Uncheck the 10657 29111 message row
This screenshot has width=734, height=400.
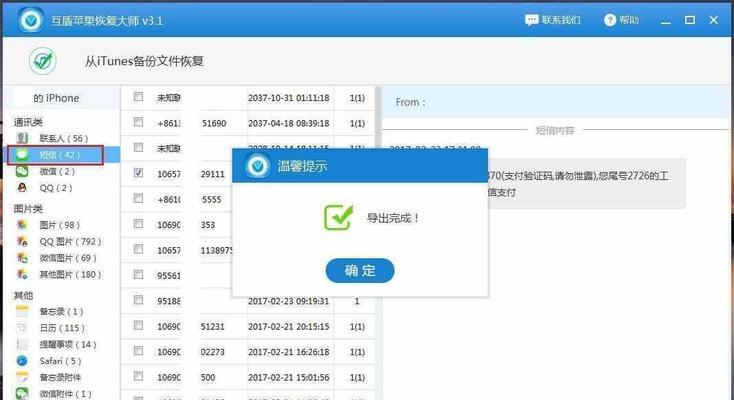(138, 172)
